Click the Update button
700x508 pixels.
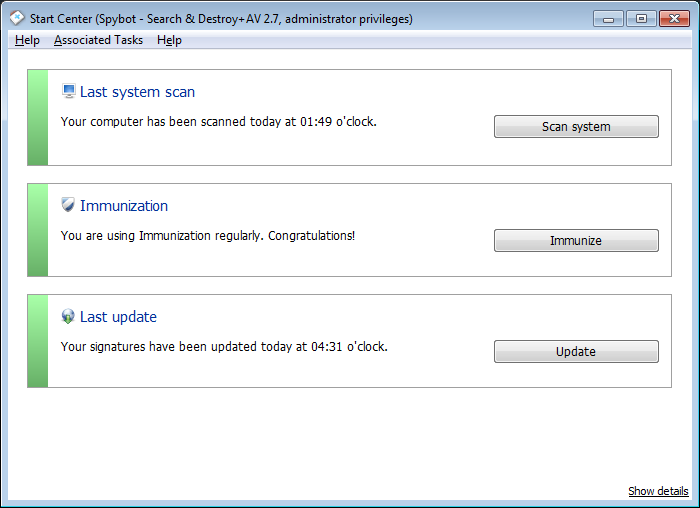576,352
